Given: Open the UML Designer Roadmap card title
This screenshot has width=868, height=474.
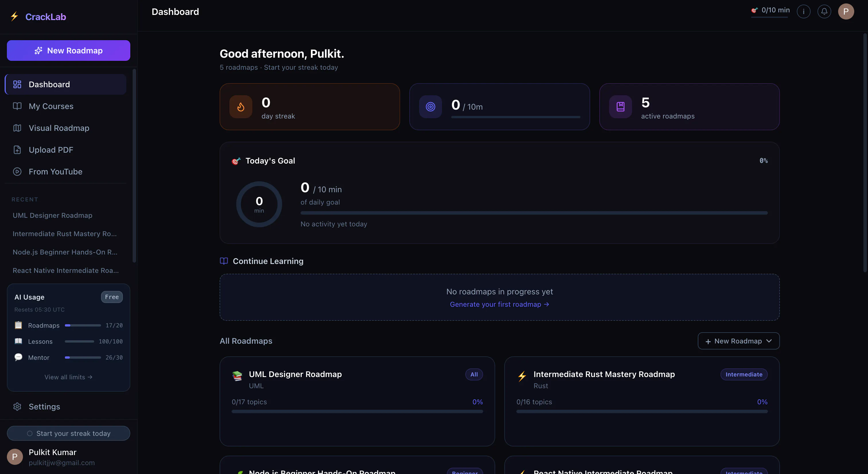Looking at the screenshot, I should pos(295,374).
